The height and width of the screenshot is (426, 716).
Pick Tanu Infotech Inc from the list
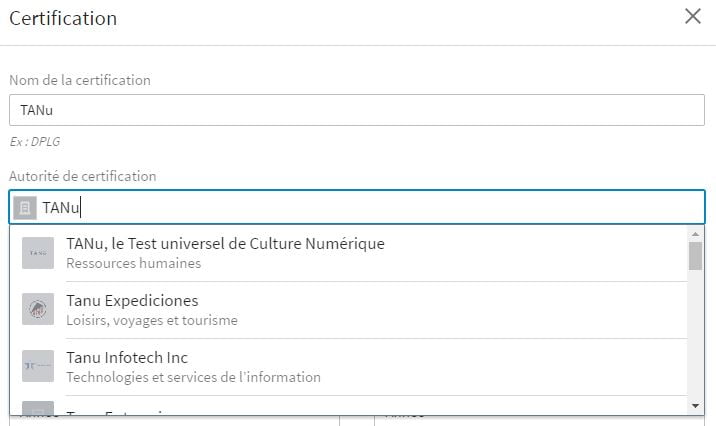[x=127, y=357]
